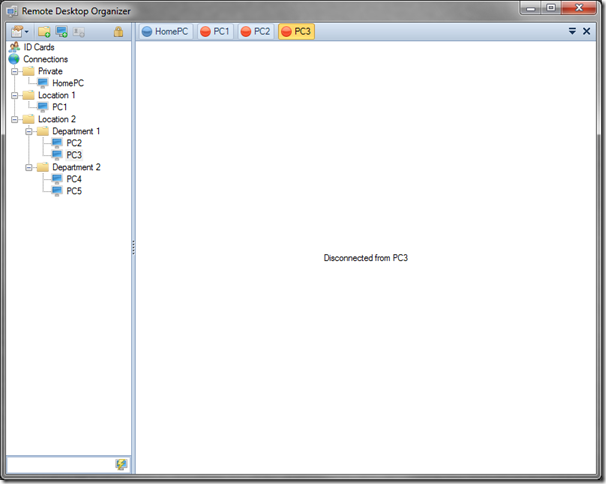Select the Location 1 label

point(57,95)
